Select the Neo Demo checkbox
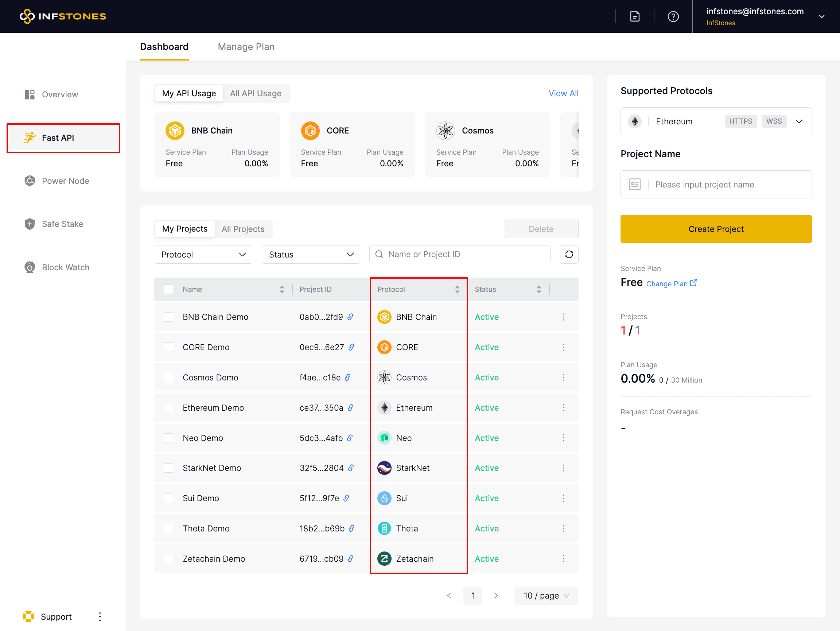The width and height of the screenshot is (840, 631). (168, 438)
